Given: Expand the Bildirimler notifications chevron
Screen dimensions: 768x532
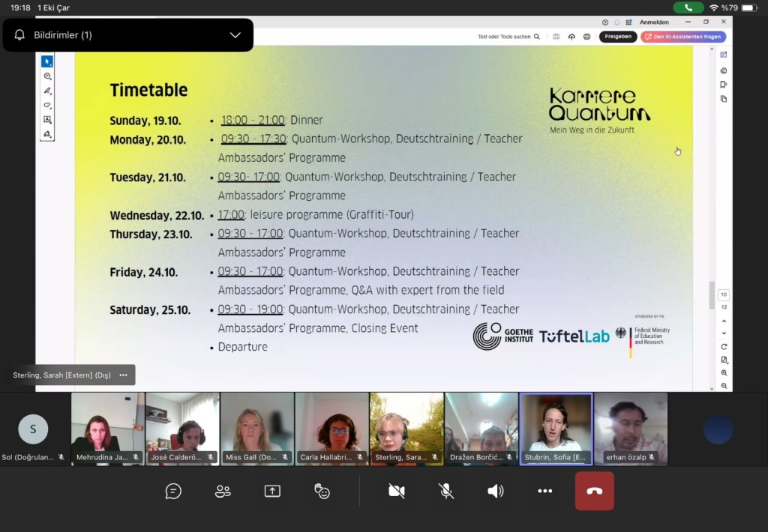Looking at the screenshot, I should (235, 35).
